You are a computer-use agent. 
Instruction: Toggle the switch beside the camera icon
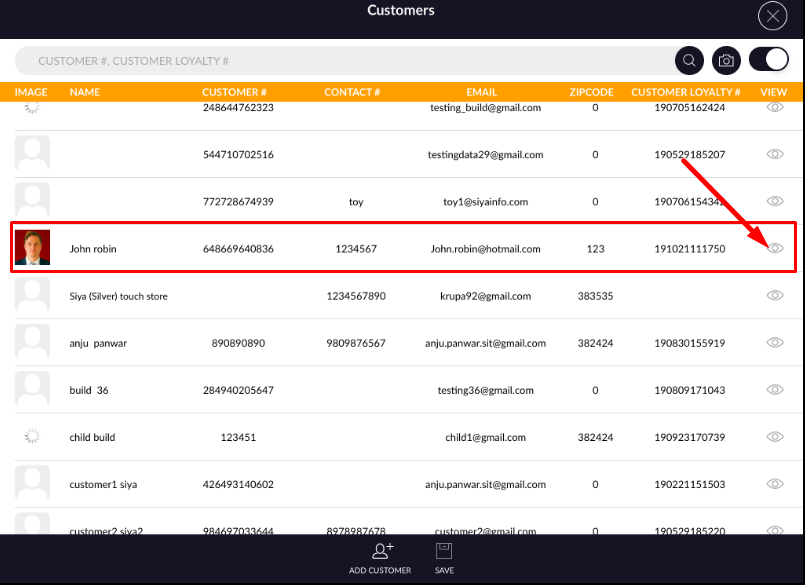click(x=768, y=60)
